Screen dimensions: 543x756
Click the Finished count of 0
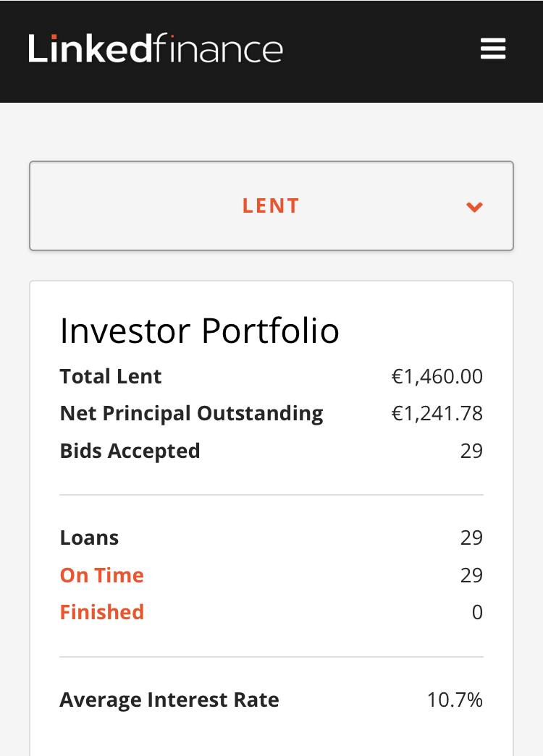477,613
